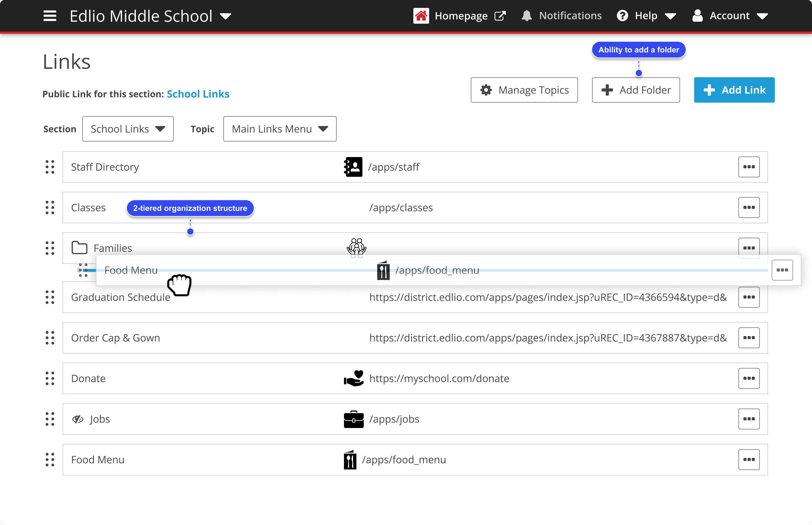Viewport: 812px width, 525px height.
Task: Open the Account menu
Action: point(730,16)
